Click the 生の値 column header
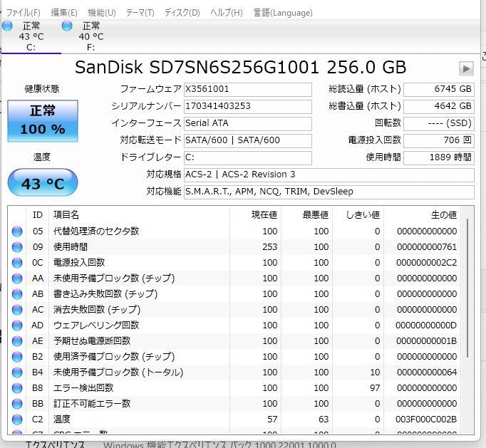Viewport: 486px width, 448px height. point(422,214)
